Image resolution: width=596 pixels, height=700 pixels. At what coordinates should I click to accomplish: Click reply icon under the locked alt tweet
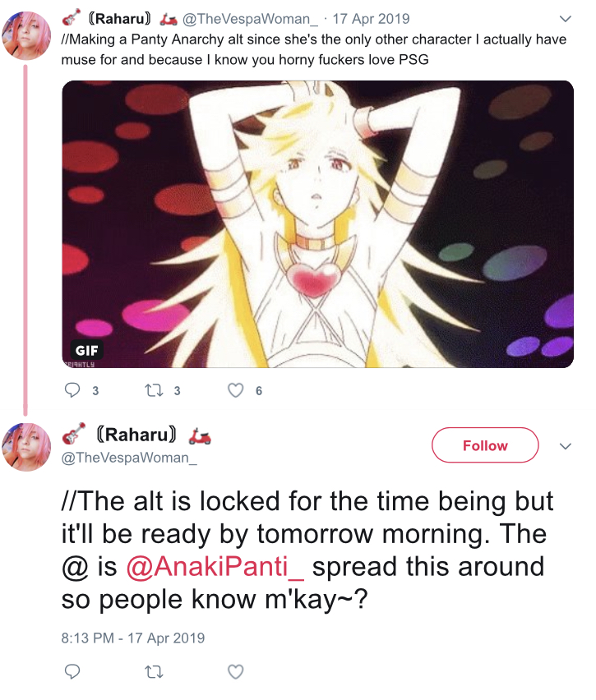click(72, 671)
